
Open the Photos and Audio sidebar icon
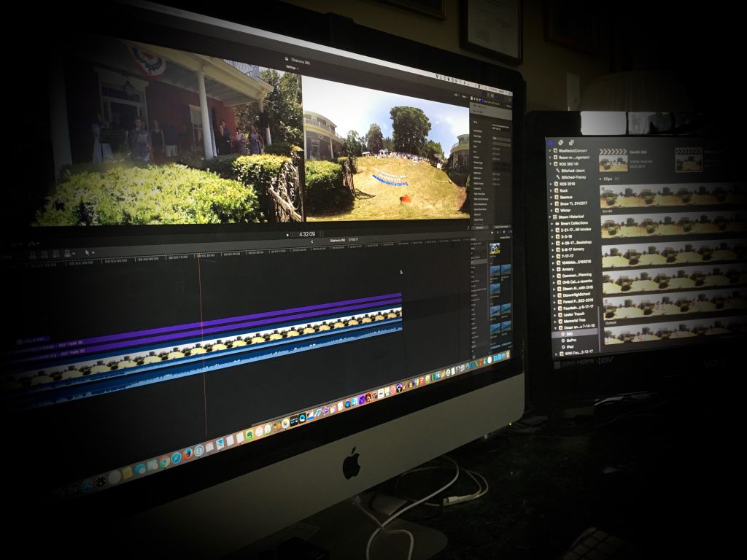pos(560,142)
